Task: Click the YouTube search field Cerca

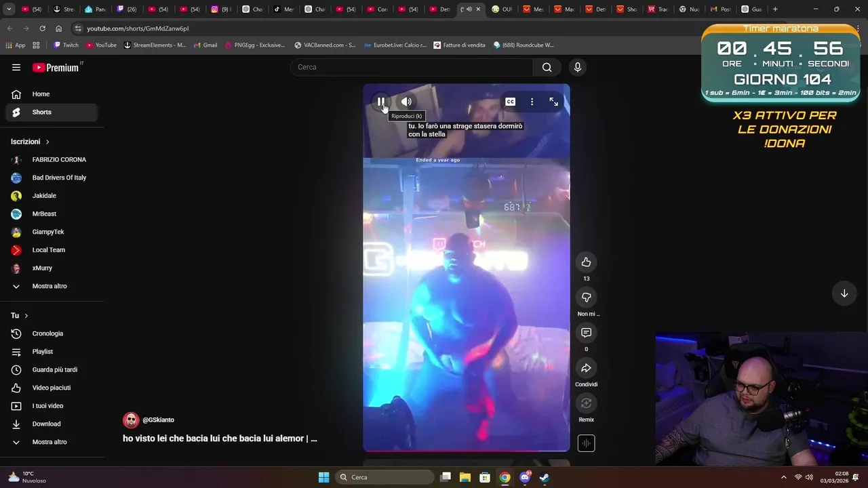Action: click(x=412, y=67)
